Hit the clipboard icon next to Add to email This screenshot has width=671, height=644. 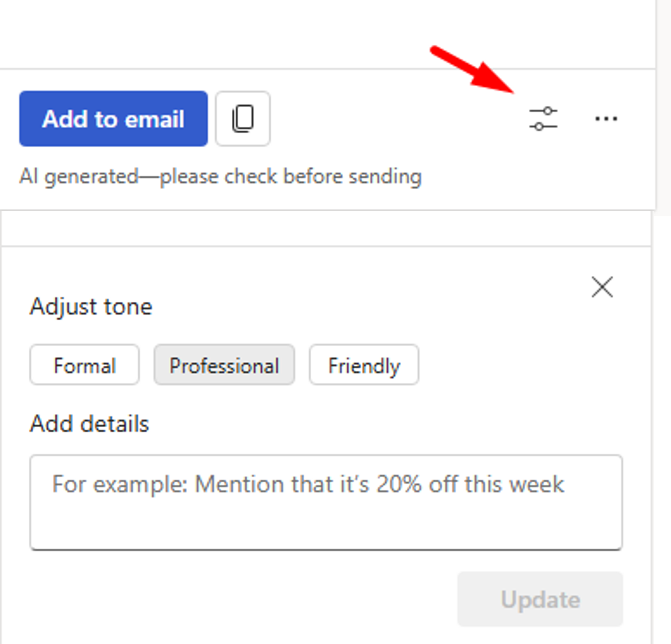tap(243, 119)
